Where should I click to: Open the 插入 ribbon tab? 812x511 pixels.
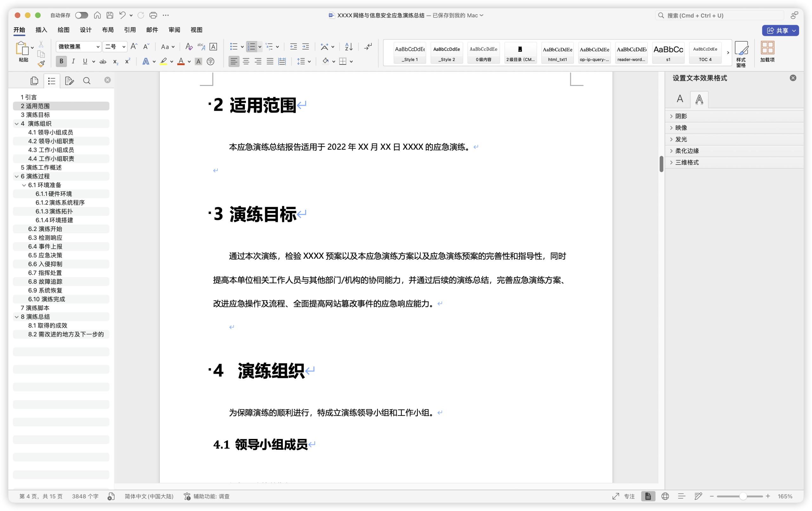click(x=41, y=30)
